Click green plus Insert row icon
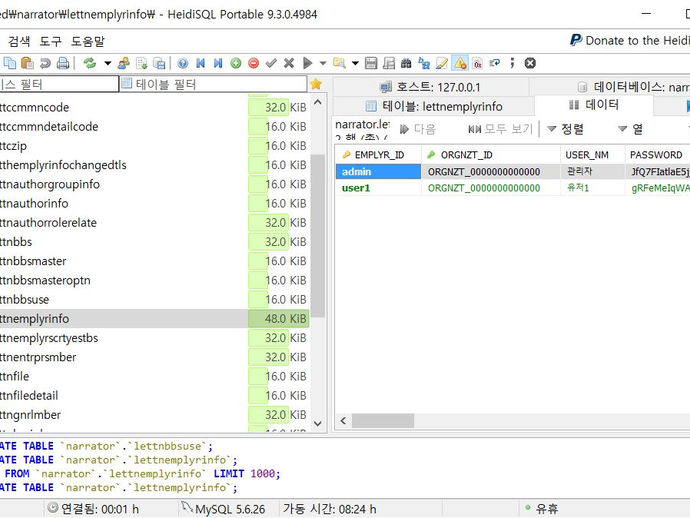 click(236, 63)
